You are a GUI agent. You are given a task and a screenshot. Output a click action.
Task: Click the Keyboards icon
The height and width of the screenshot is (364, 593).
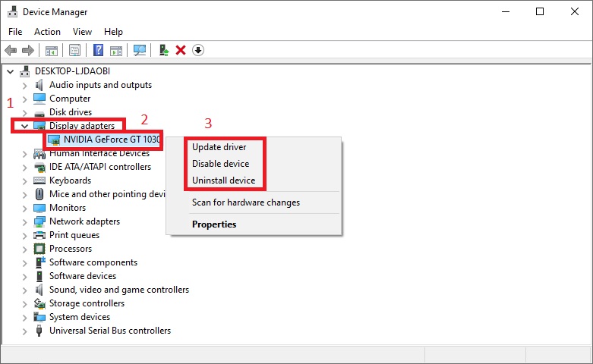pos(39,180)
